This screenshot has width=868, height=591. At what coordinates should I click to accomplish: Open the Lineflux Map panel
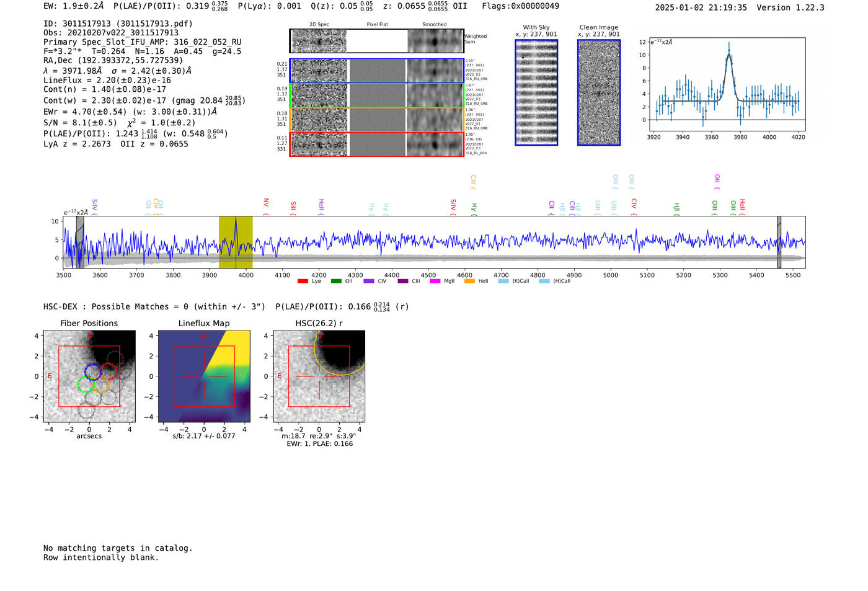click(x=204, y=376)
